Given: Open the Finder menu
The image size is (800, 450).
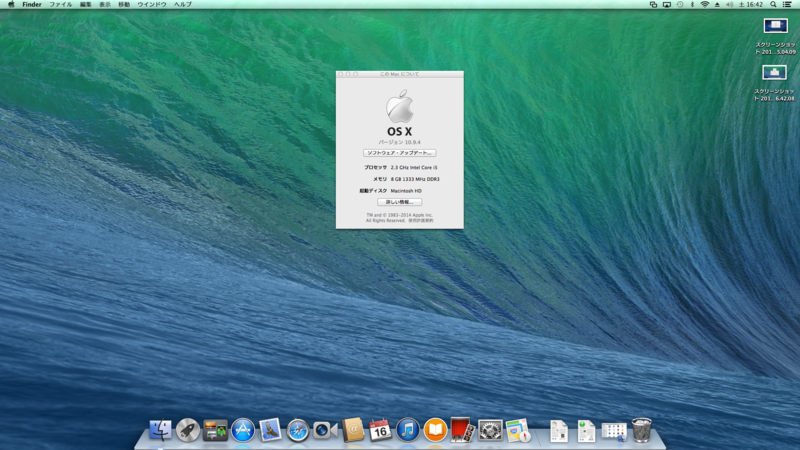Looking at the screenshot, I should (32, 5).
